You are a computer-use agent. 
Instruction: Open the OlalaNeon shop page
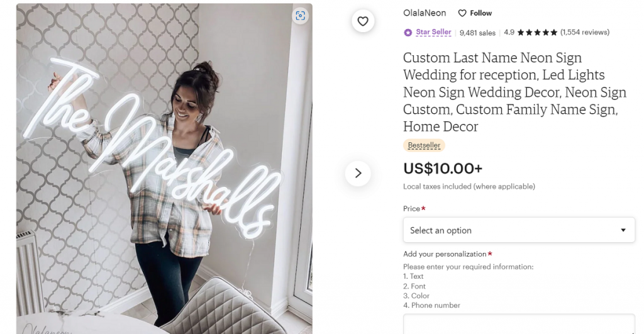[425, 13]
